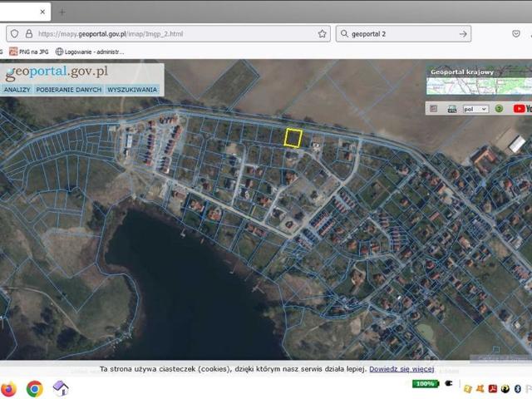Launch Chrome from the taskbar
Image resolution: width=532 pixels, height=399 pixels.
pos(35,388)
